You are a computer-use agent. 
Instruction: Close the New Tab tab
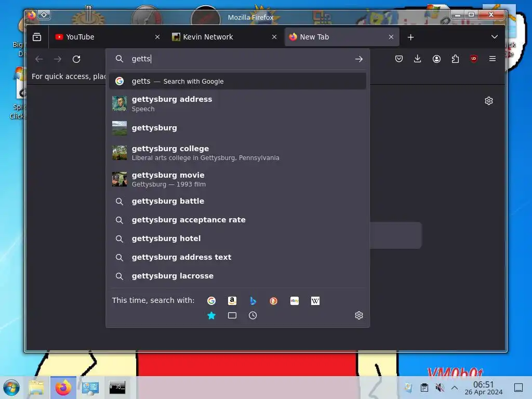(x=391, y=37)
